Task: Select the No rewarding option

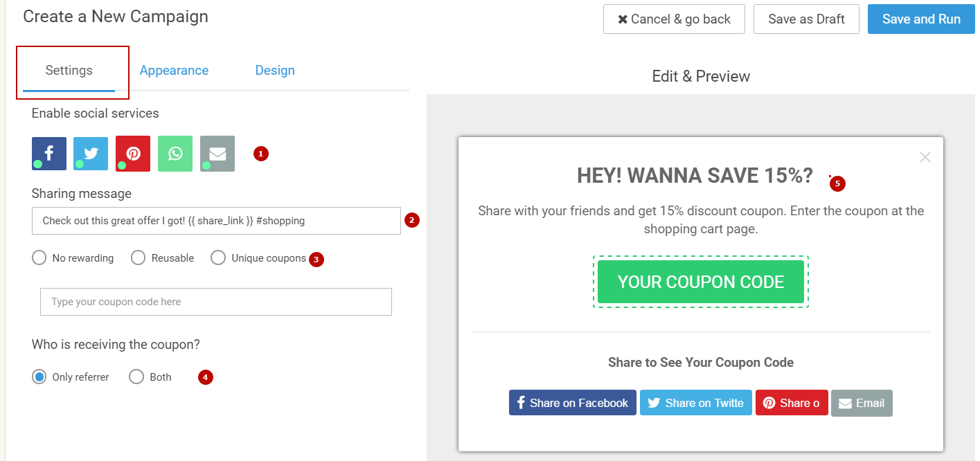Action: coord(39,258)
